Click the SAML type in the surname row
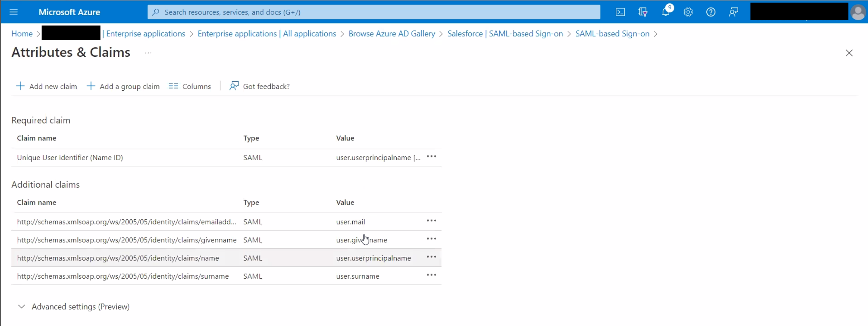868x326 pixels. tap(253, 276)
